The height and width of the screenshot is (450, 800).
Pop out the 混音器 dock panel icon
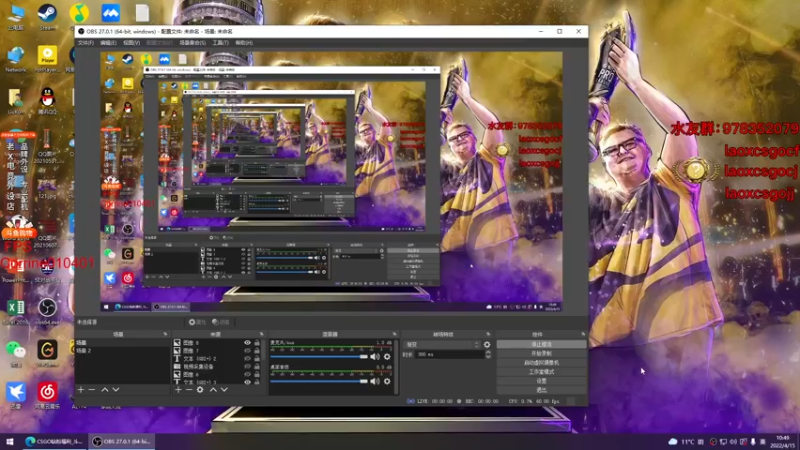(x=394, y=334)
